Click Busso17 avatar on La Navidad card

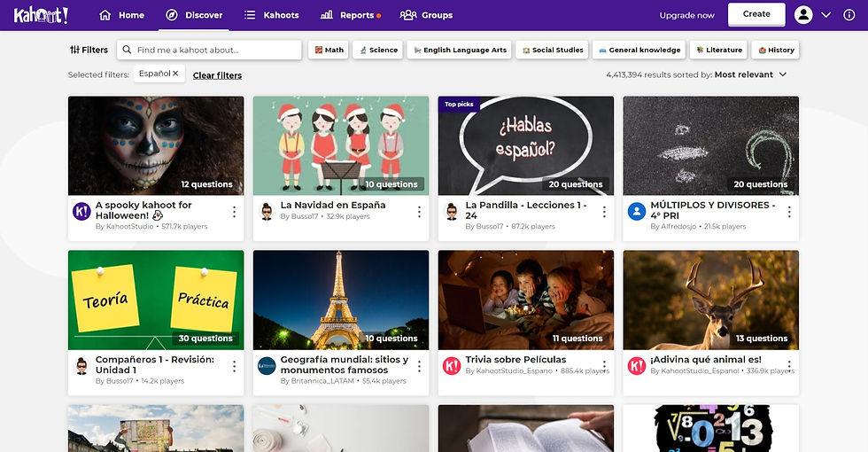click(267, 212)
